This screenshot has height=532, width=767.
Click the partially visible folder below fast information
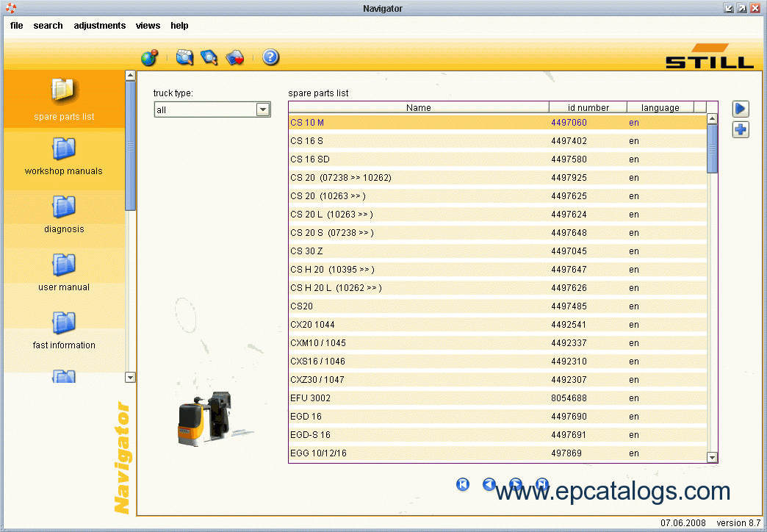click(64, 376)
